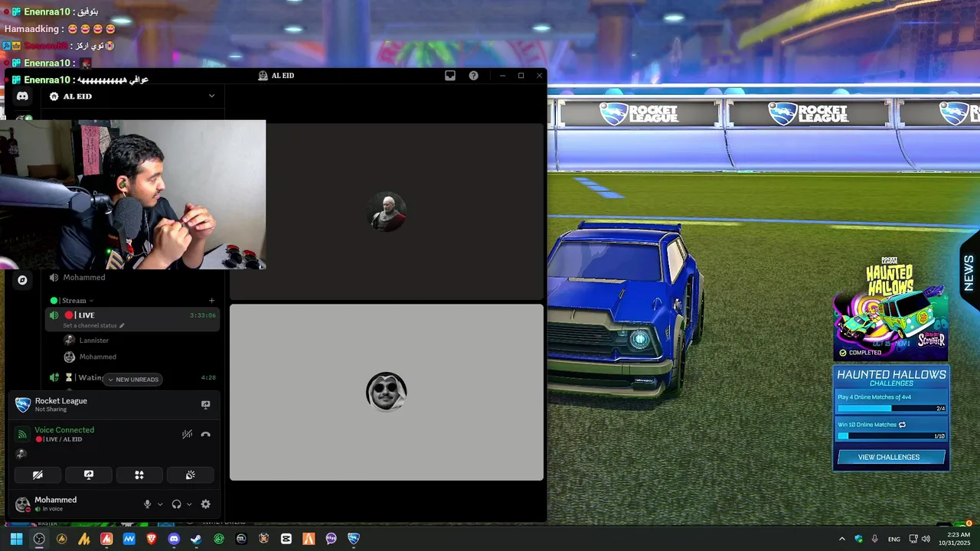Open Discord user settings gear
Screen dimensions: 980x551
205,504
